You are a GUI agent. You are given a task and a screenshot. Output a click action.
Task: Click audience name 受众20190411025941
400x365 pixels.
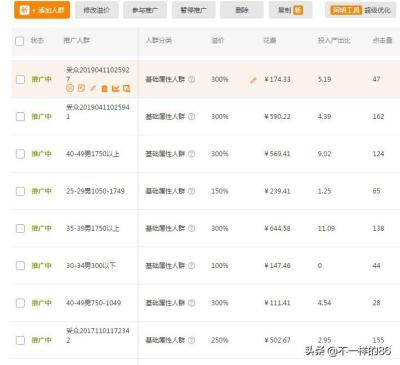(98, 112)
